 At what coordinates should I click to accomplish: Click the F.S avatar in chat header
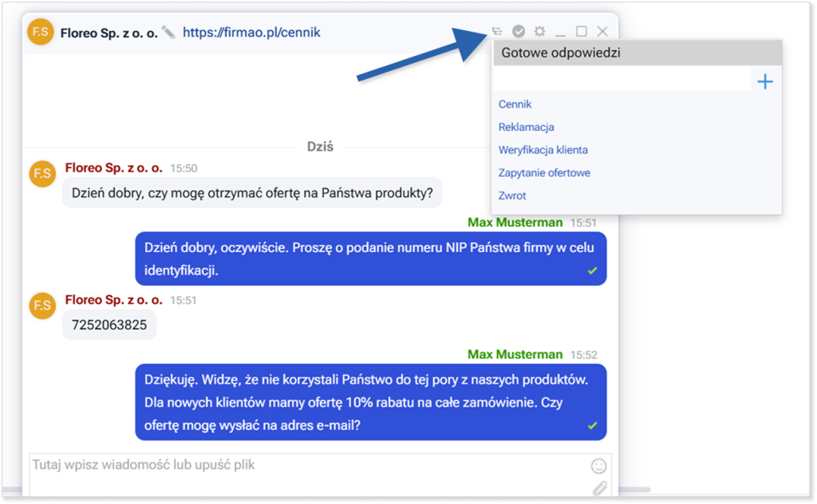pyautogui.click(x=40, y=33)
